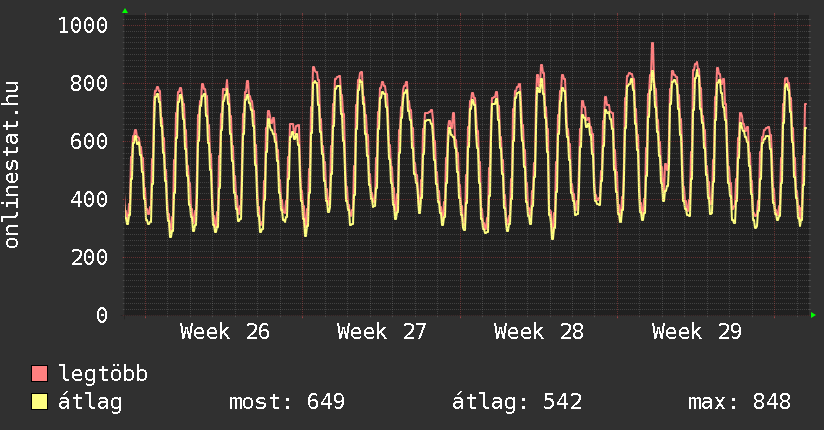Click the onlinestat.hu vertical label
This screenshot has width=824, height=430.
[12, 164]
